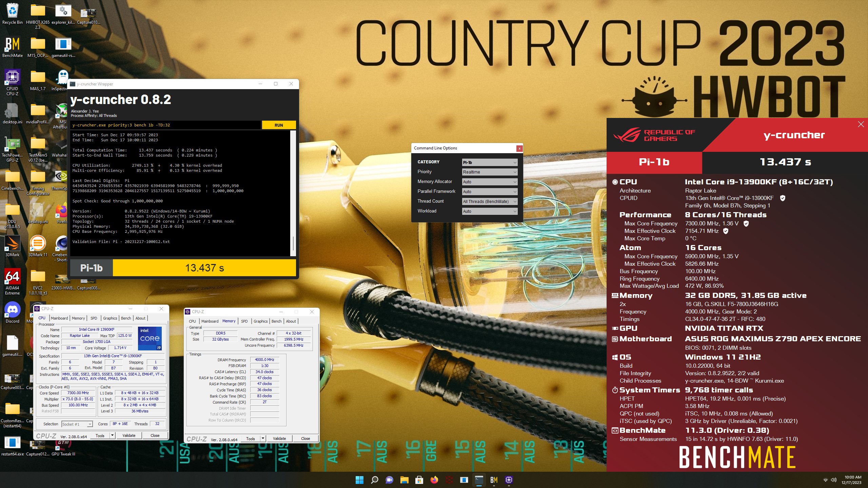
Task: Open the Parallel Framework dropdown
Action: 490,192
